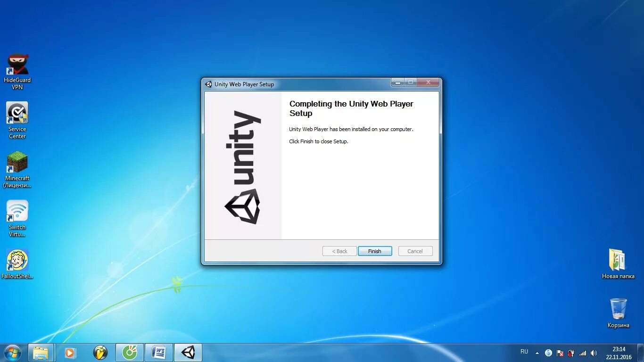Click the Finish button in Unity setup
The height and width of the screenshot is (362, 644).
(375, 251)
